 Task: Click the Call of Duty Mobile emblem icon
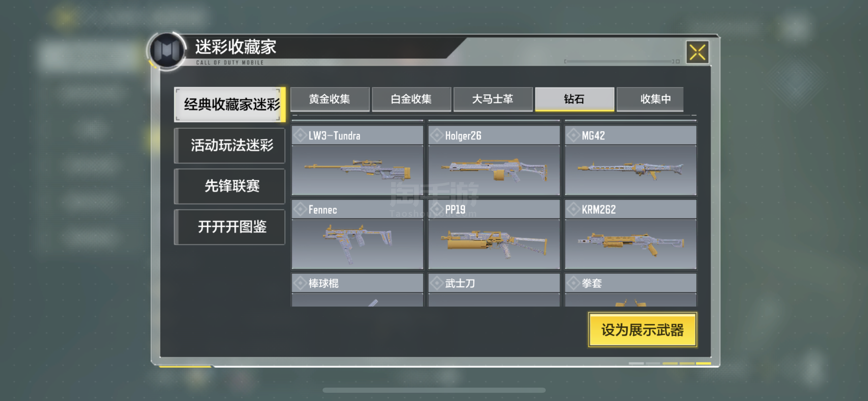[x=167, y=50]
